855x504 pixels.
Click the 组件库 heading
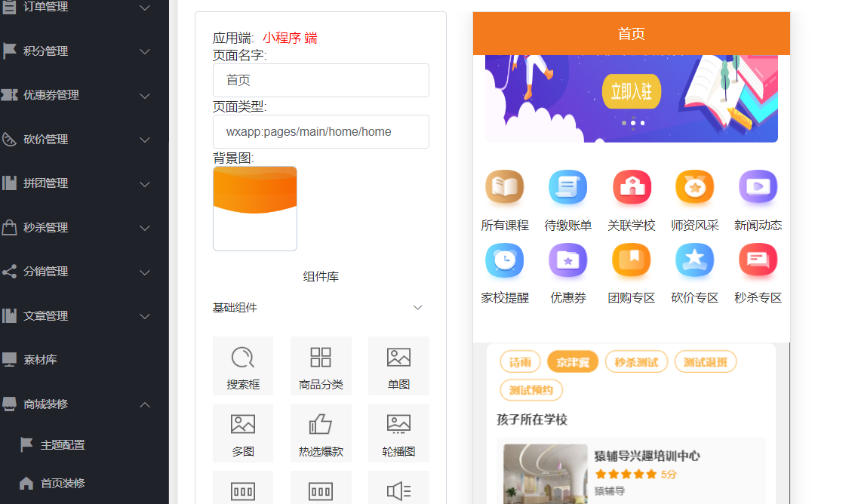321,277
